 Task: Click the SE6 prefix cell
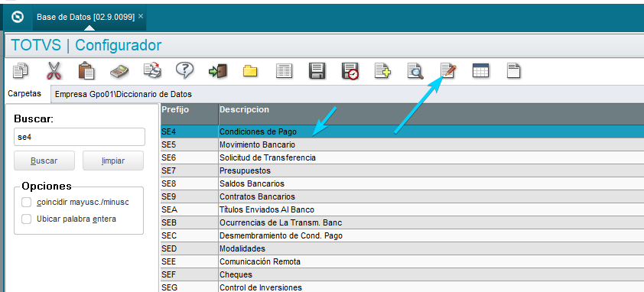pos(190,157)
